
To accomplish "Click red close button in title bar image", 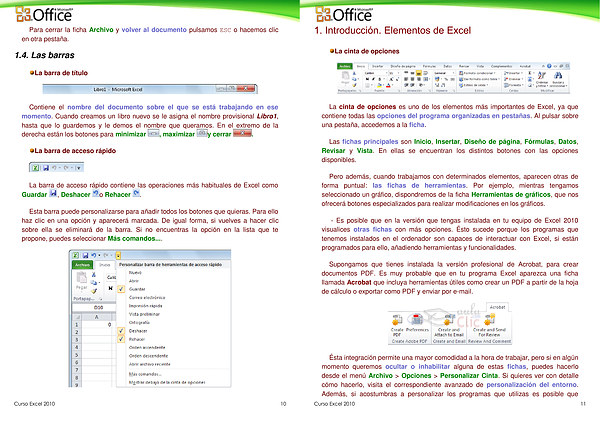I will (246, 89).
